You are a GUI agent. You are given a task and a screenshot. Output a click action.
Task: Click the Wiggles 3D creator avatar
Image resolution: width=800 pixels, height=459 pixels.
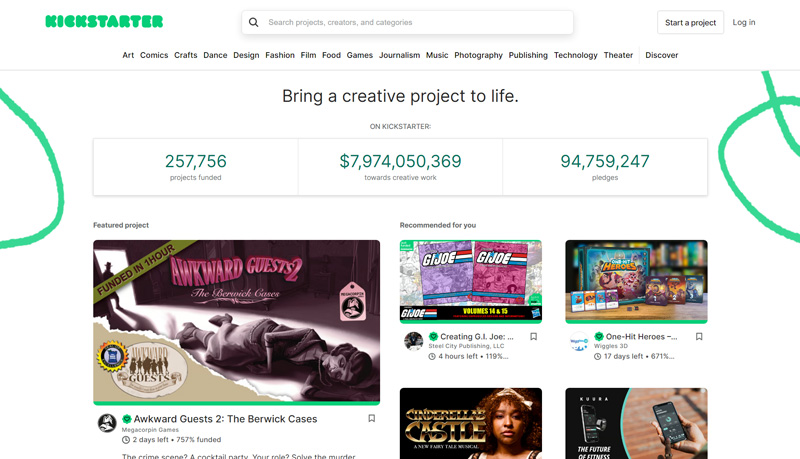point(579,341)
